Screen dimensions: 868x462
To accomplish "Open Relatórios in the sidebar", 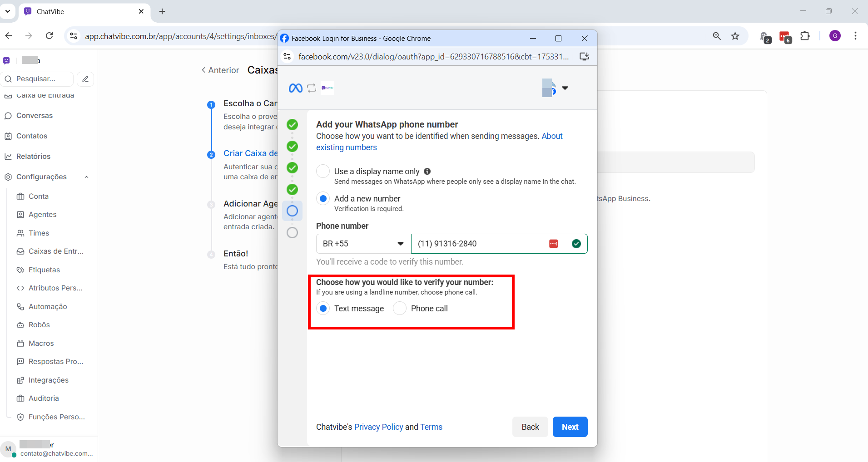I will [34, 157].
